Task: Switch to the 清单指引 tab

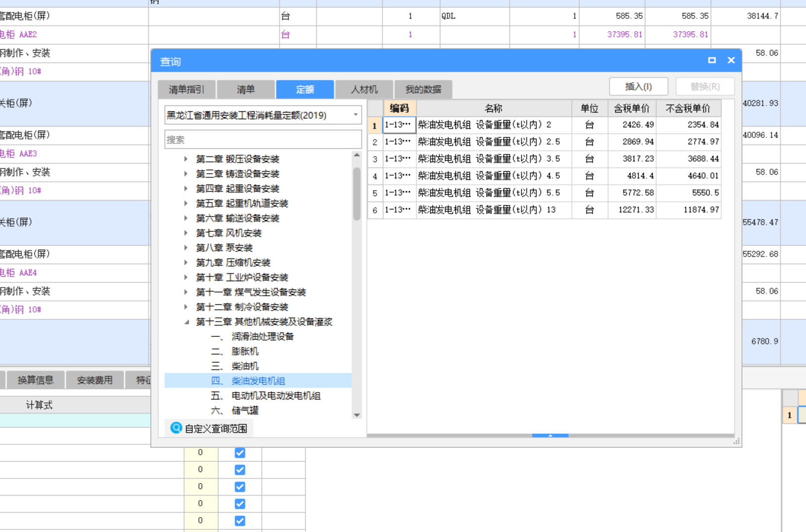Action: coord(186,89)
